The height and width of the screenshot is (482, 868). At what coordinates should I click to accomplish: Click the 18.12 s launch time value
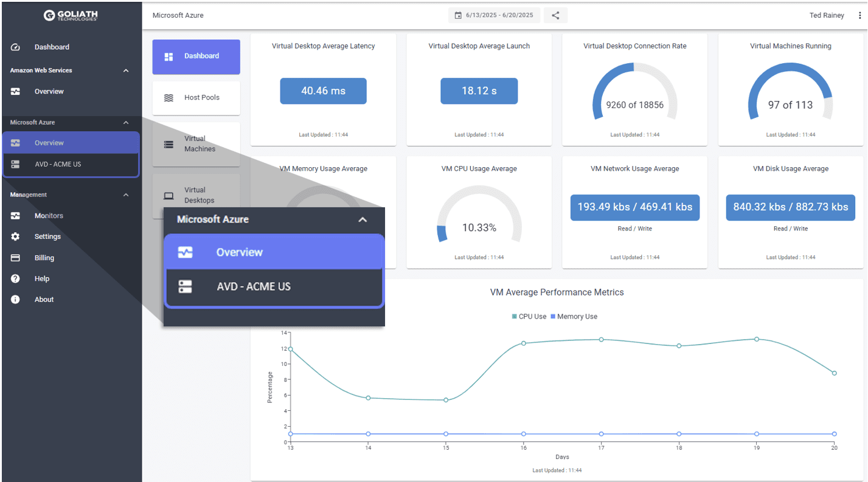(479, 91)
